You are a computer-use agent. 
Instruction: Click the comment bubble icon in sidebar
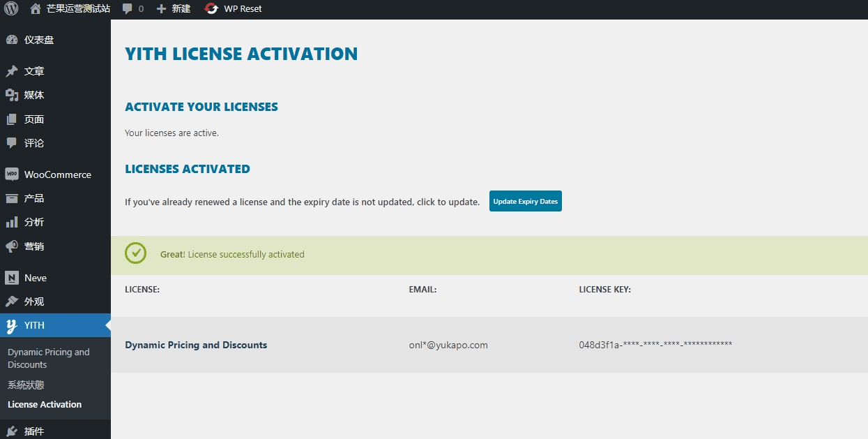tap(12, 143)
